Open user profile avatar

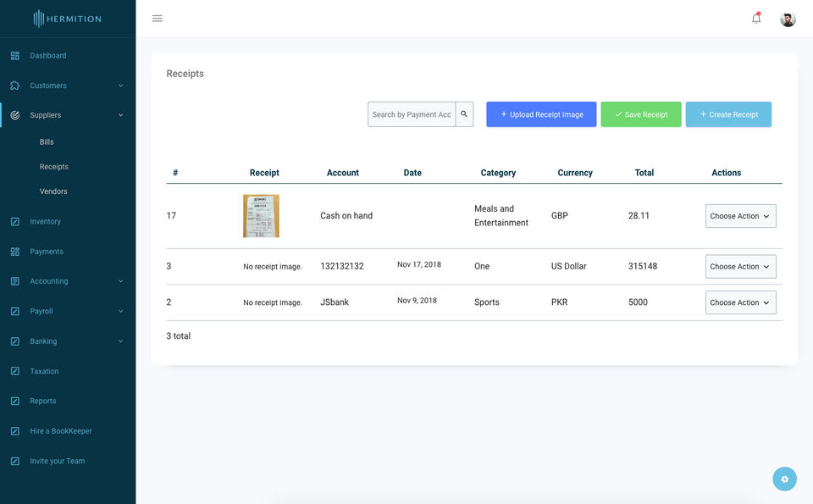click(788, 19)
